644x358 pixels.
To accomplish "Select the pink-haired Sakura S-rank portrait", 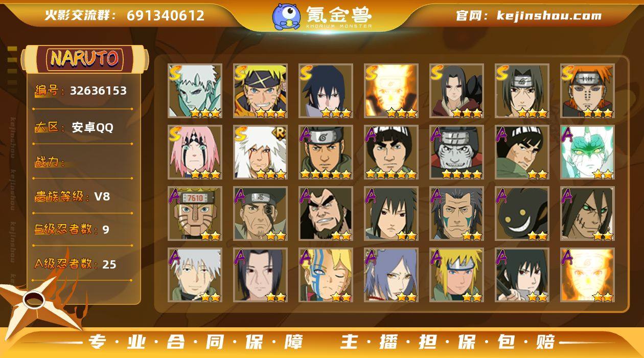I will [195, 152].
